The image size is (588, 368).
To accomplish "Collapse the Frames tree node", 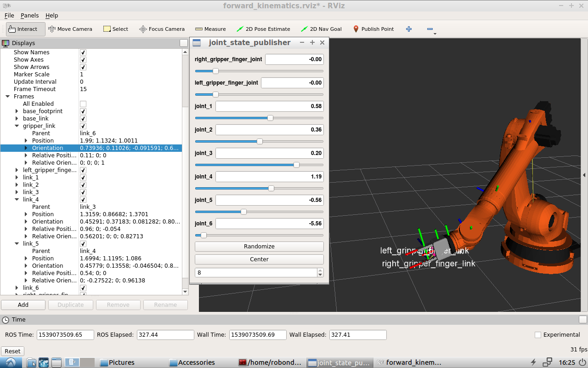I will tap(7, 97).
